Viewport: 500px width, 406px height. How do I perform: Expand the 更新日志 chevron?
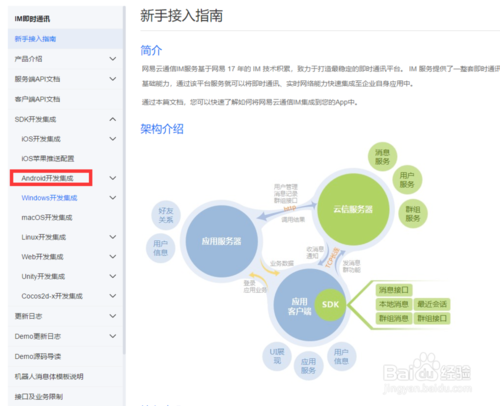pyautogui.click(x=113, y=316)
